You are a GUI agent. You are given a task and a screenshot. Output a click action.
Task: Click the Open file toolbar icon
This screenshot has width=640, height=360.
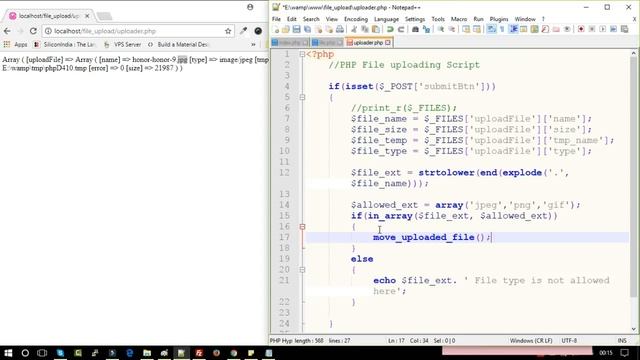click(x=285, y=29)
